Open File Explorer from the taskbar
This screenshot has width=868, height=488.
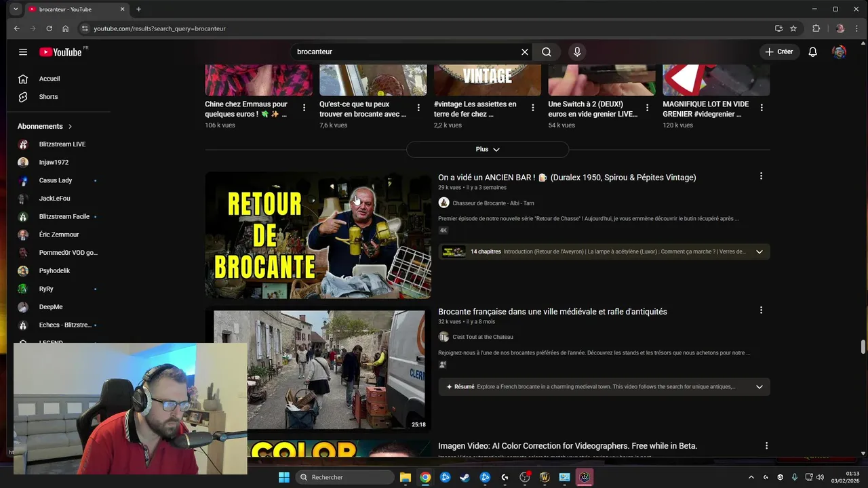(405, 477)
